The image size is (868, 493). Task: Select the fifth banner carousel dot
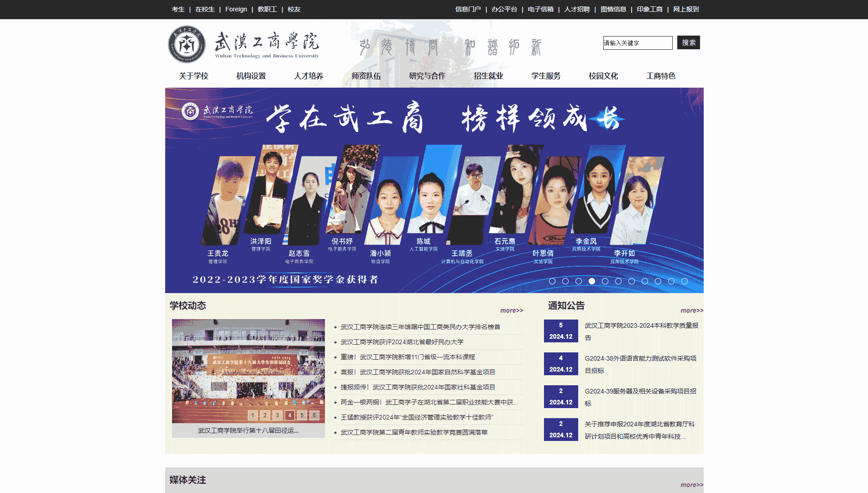[x=605, y=281]
